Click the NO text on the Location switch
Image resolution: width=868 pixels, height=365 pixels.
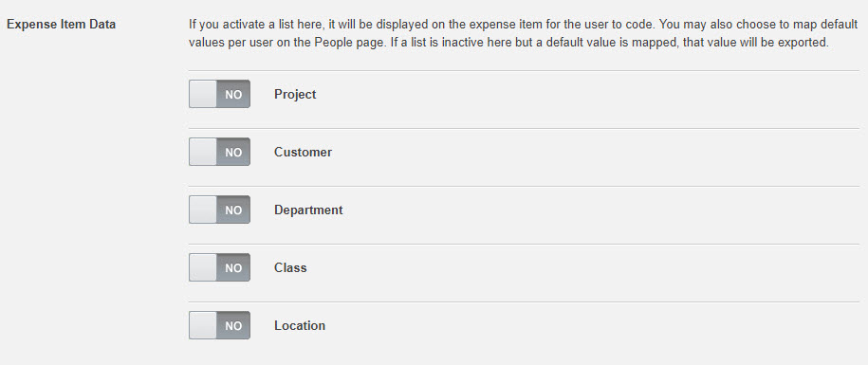(233, 326)
